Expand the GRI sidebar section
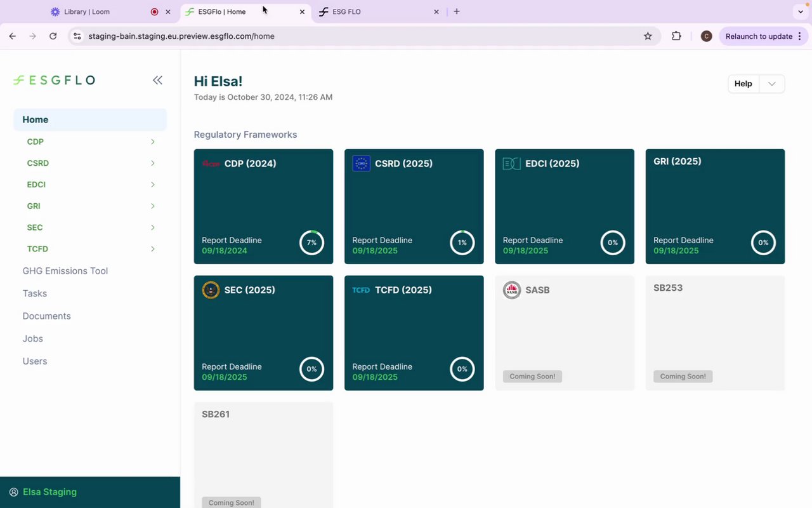812x508 pixels. (153, 206)
